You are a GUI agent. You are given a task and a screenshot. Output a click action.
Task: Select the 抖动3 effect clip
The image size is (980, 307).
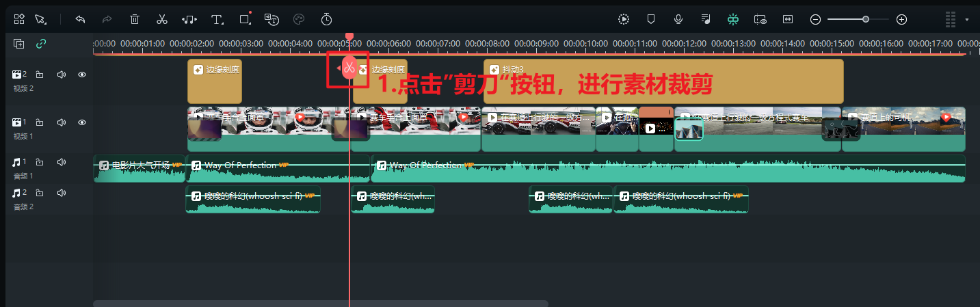663,81
